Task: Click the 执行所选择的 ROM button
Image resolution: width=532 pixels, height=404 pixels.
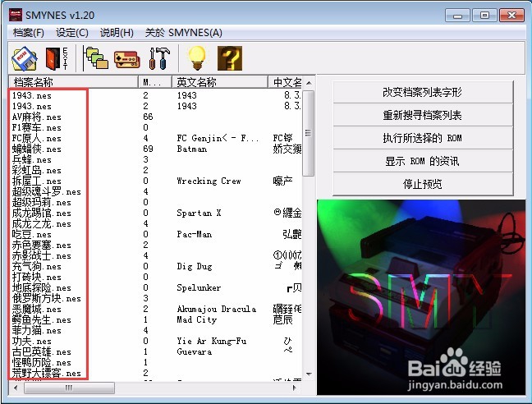Action: 423,138
